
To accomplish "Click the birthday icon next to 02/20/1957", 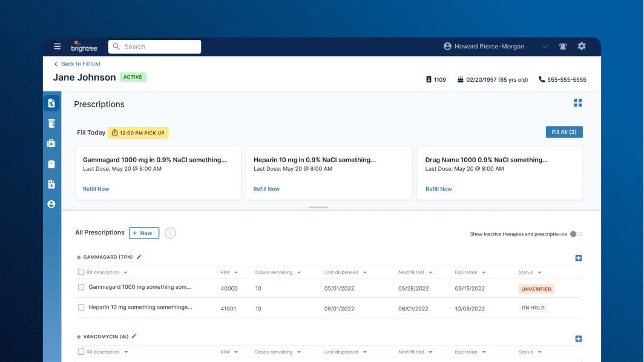I will tap(461, 80).
